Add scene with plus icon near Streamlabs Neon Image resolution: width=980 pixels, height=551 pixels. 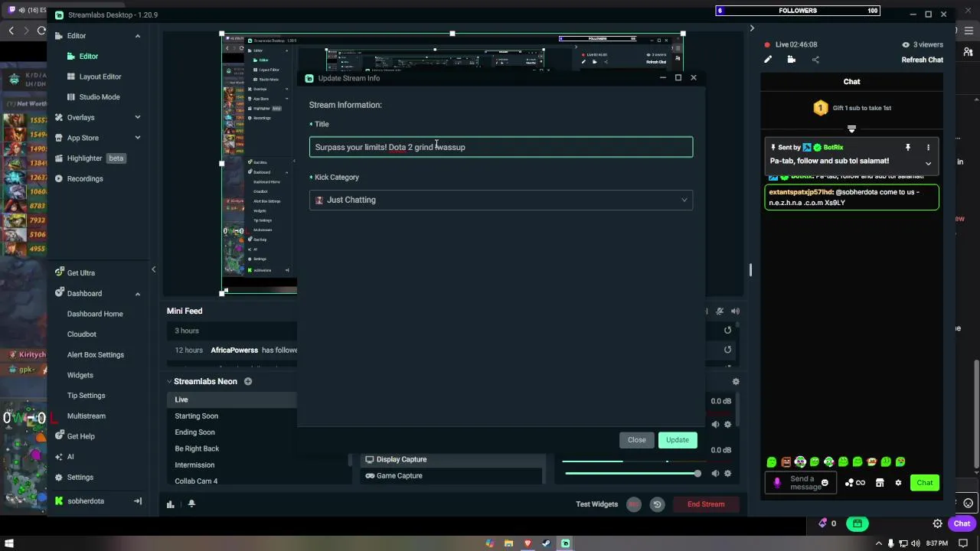(x=248, y=381)
